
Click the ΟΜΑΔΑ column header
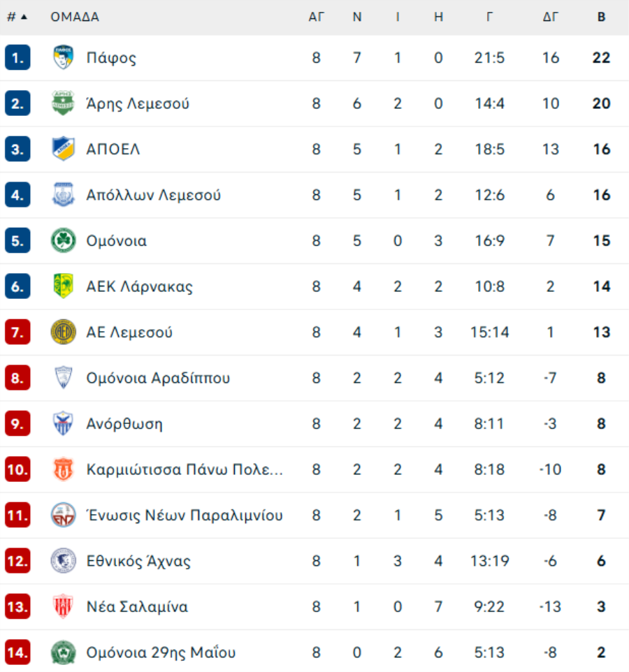75,17
